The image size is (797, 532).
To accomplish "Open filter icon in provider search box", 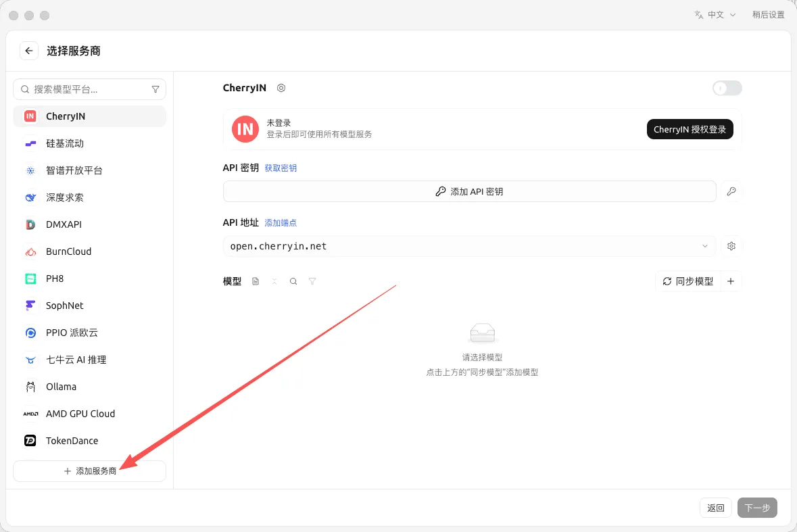I will point(155,89).
